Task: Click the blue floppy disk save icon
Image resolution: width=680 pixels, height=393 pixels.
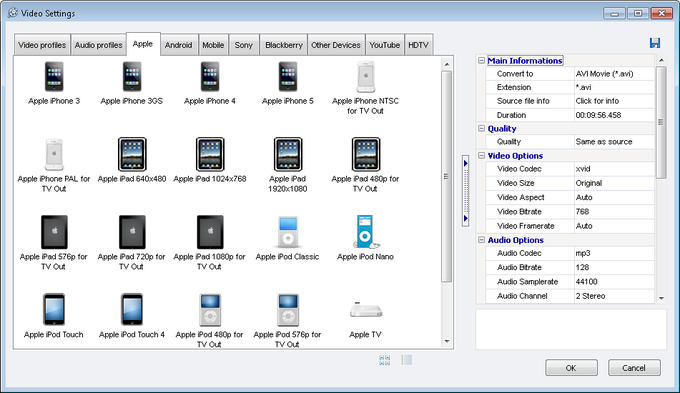Action: pyautogui.click(x=655, y=43)
